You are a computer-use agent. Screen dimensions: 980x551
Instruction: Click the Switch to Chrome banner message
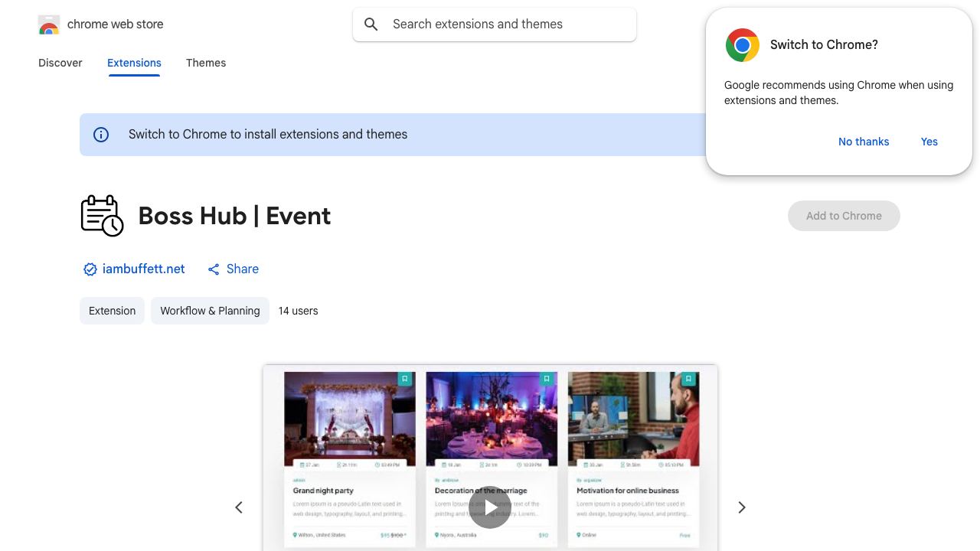tap(268, 135)
